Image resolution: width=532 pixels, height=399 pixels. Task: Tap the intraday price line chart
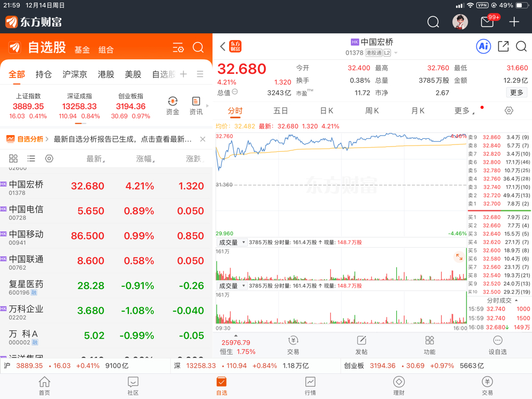coord(341,185)
